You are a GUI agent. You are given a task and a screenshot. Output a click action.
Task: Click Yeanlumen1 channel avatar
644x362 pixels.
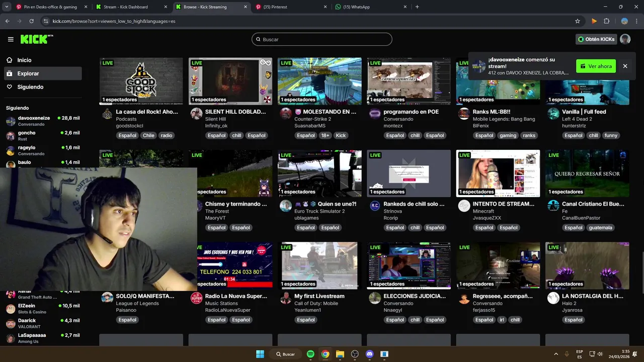click(286, 298)
